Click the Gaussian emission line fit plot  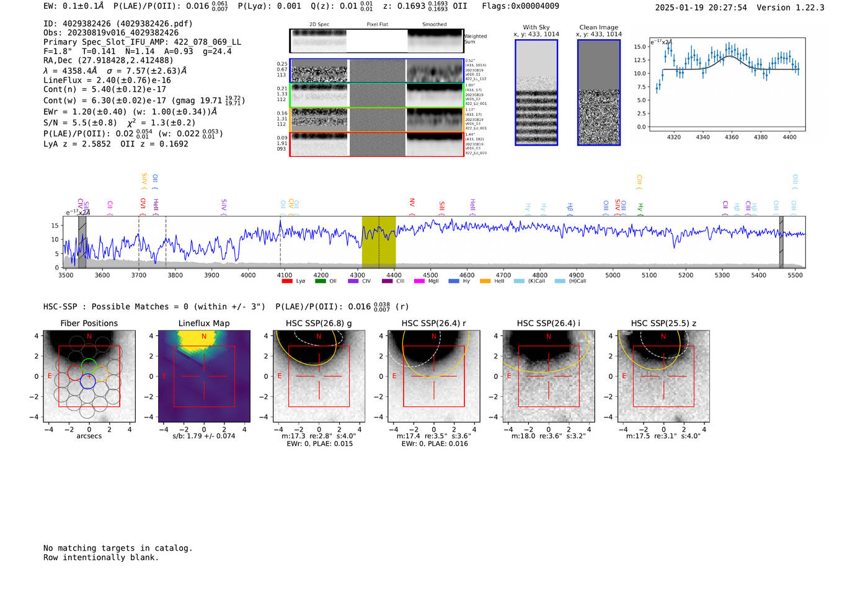[x=727, y=85]
